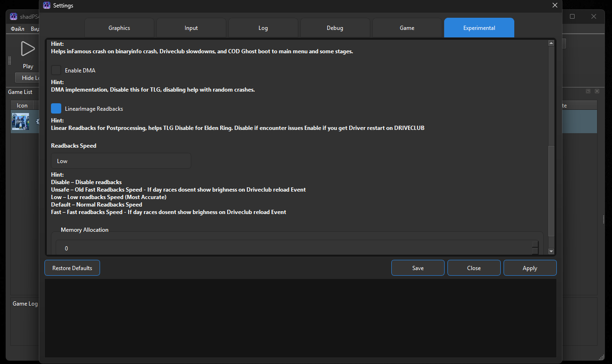Click the Readbacks Speed label
The height and width of the screenshot is (364, 612).
[x=74, y=146]
